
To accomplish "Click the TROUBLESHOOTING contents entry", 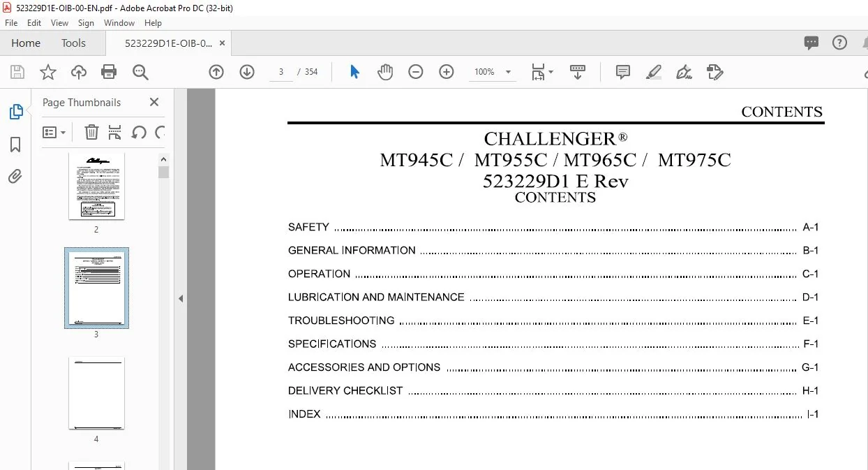I will tap(553, 321).
